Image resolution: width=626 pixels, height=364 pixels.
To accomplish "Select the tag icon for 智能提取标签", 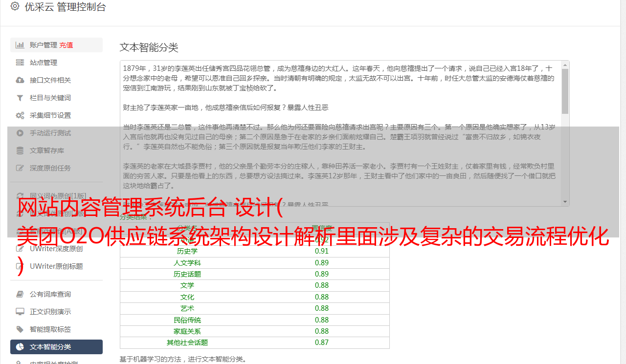I will (x=20, y=329).
